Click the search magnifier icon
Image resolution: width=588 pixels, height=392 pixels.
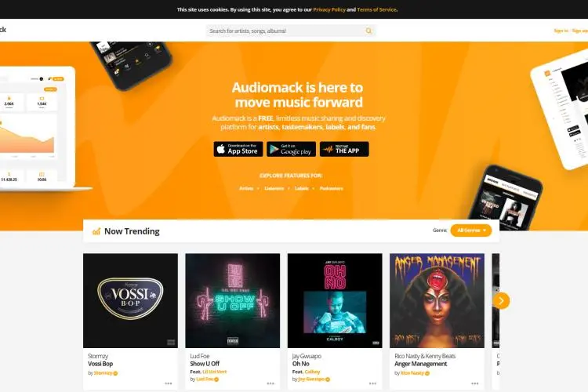368,31
